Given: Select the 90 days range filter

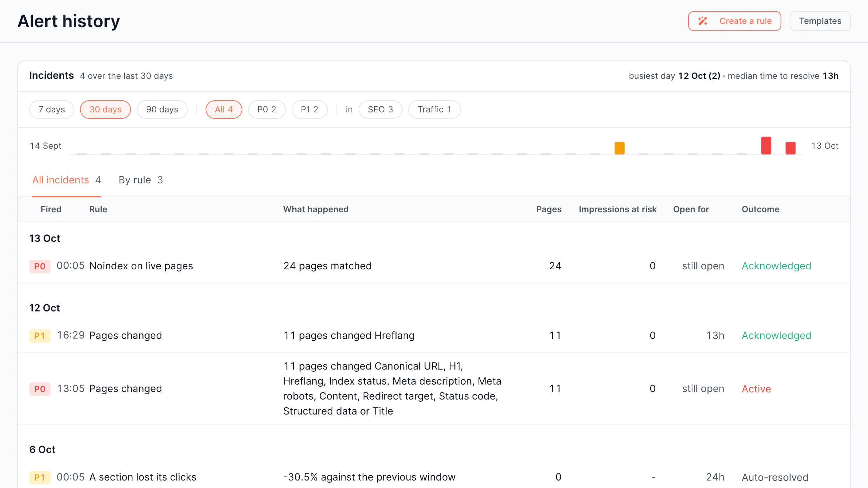Looking at the screenshot, I should point(162,110).
